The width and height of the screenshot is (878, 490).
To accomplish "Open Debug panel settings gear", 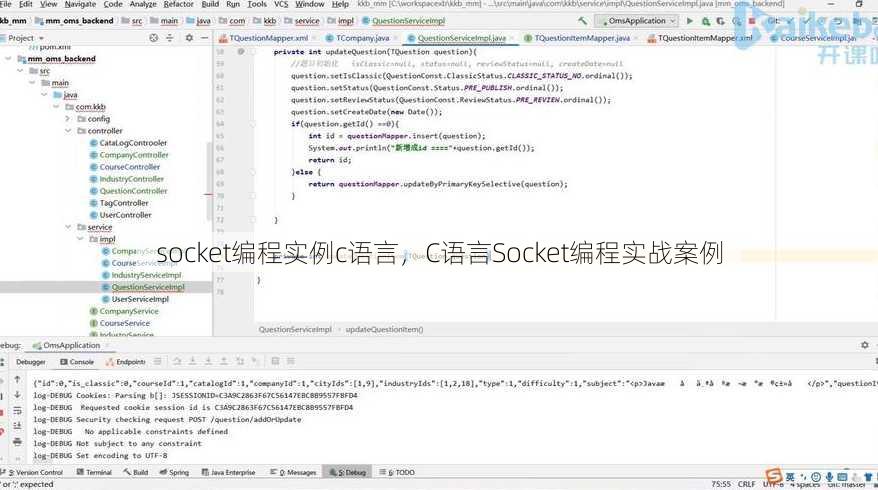I will (x=865, y=345).
